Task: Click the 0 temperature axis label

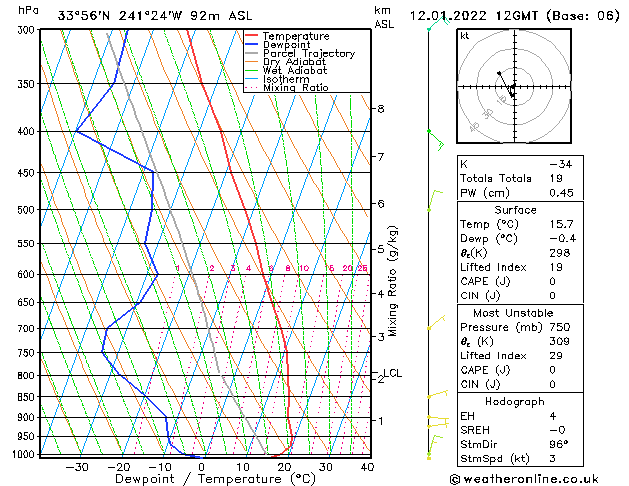Action: (x=201, y=467)
